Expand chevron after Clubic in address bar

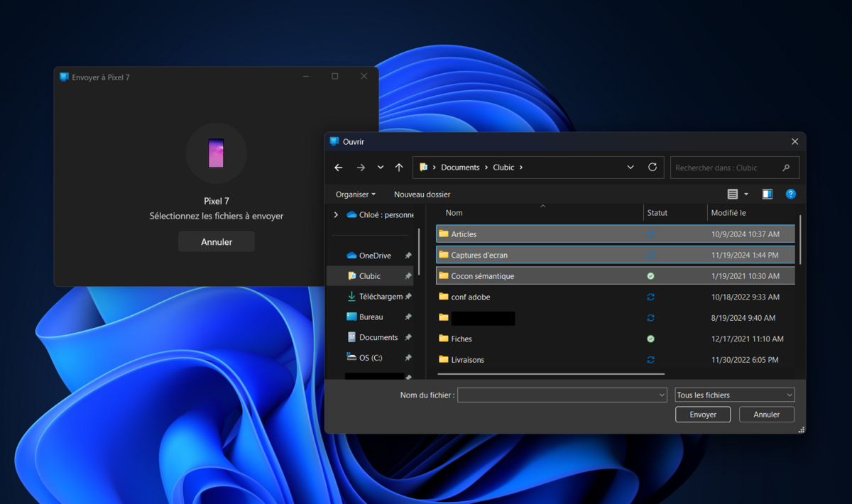click(521, 168)
